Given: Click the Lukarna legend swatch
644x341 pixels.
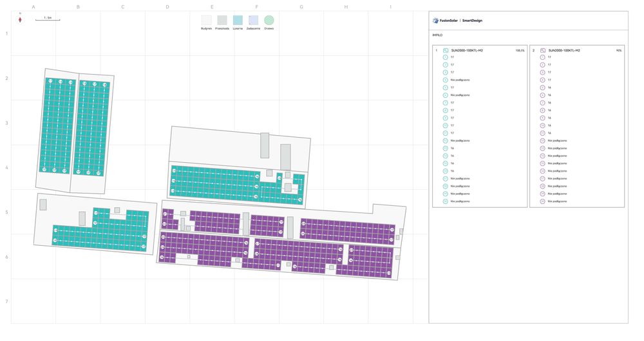Looking at the screenshot, I should point(238,20).
